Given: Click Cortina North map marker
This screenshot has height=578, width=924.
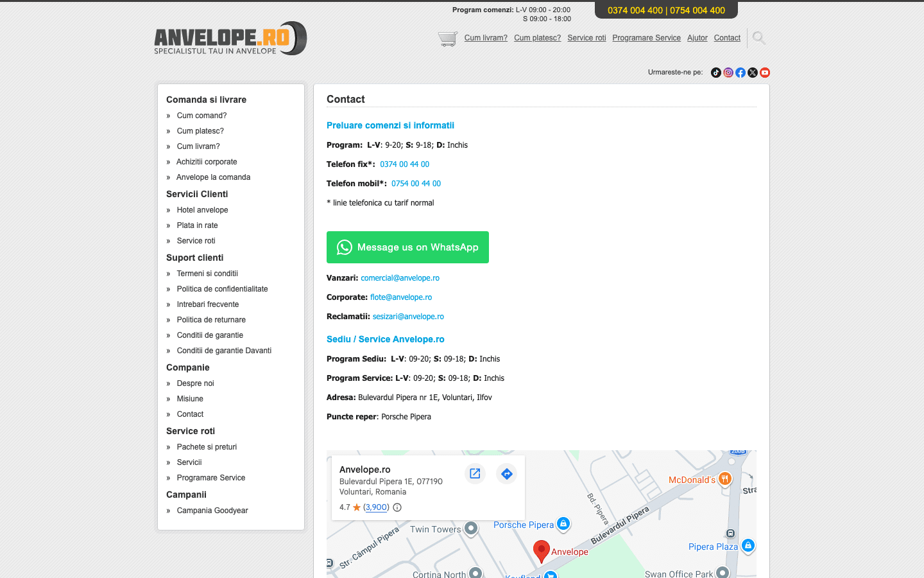Looking at the screenshot, I should click(x=475, y=572).
